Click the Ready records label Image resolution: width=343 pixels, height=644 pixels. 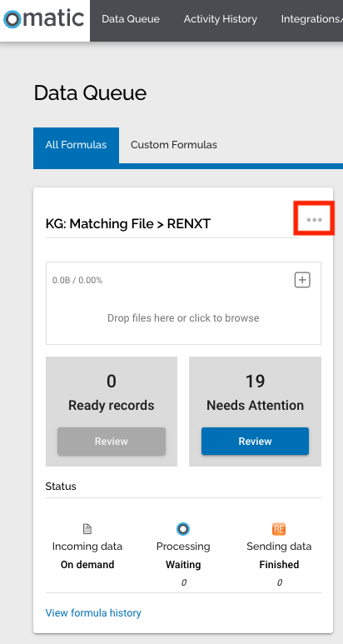tap(112, 406)
